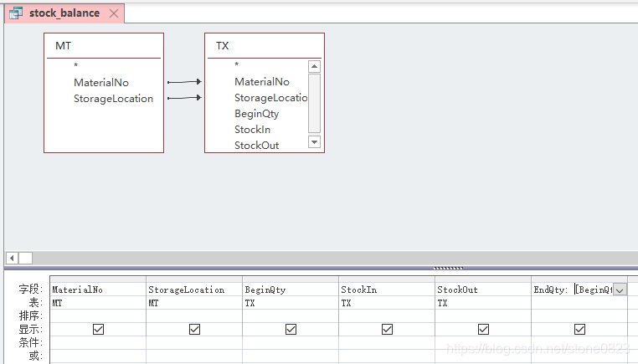Select StorageLocation field in TX table

(x=271, y=98)
